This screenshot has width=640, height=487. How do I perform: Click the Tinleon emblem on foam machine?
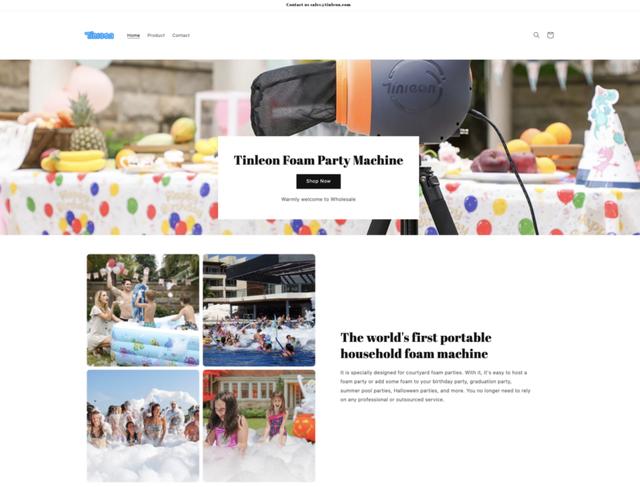[x=413, y=87]
